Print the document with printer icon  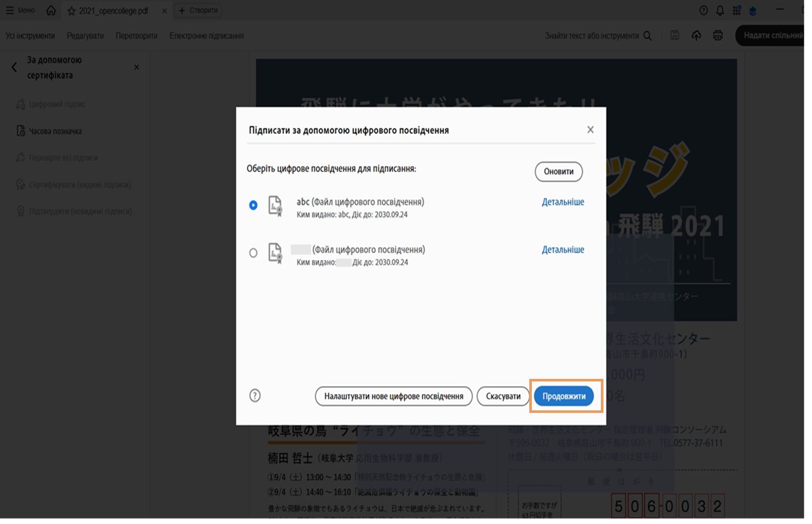[x=718, y=36]
